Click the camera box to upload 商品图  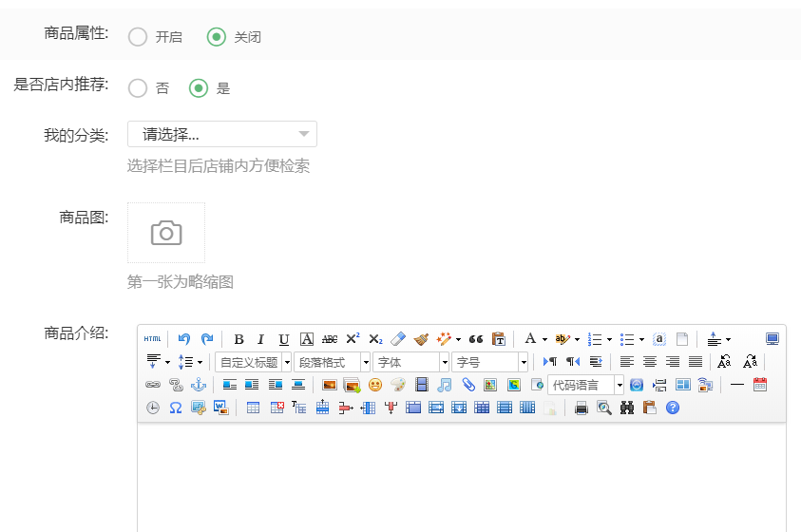point(166,233)
